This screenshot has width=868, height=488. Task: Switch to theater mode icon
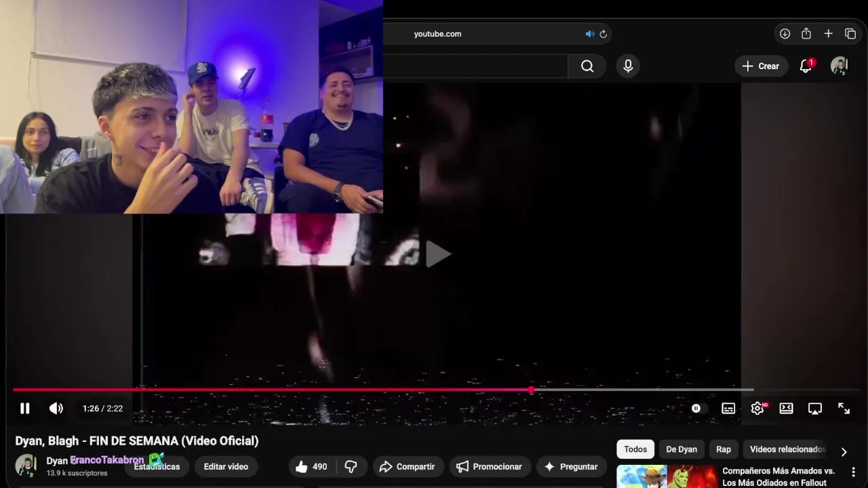(x=786, y=408)
